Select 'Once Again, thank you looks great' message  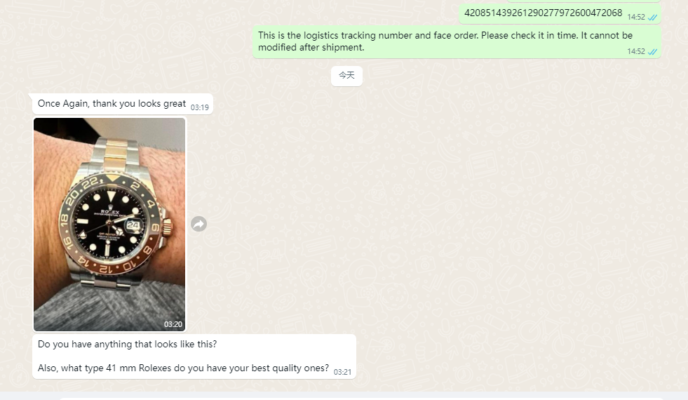pyautogui.click(x=122, y=104)
